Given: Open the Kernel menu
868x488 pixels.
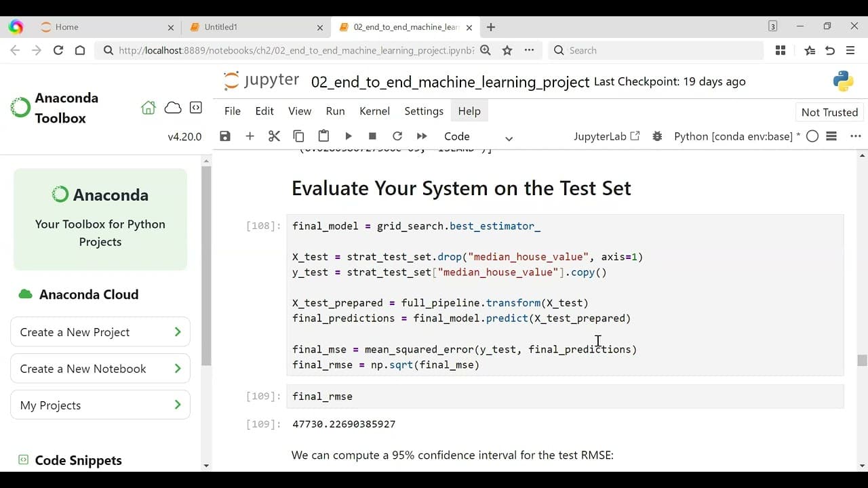Looking at the screenshot, I should click(374, 111).
